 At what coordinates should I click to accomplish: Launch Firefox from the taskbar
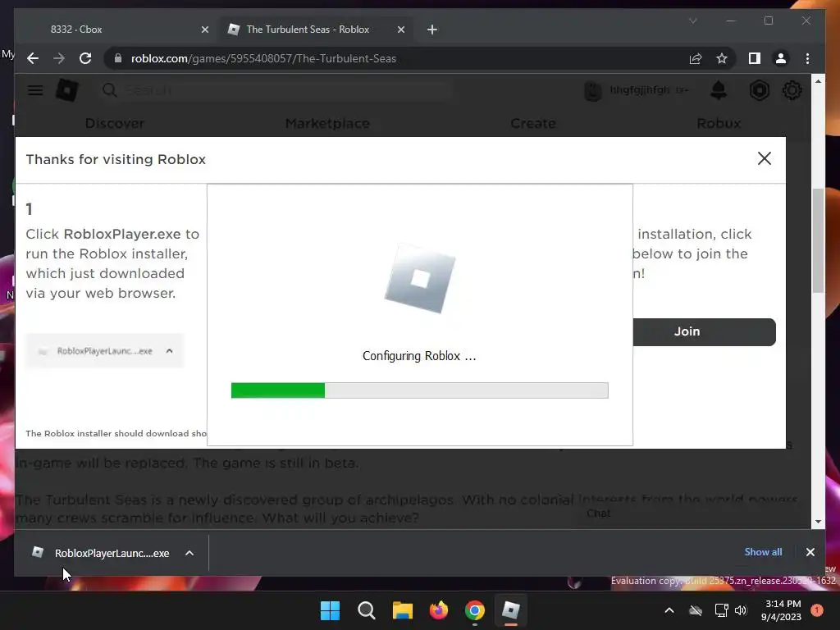pyautogui.click(x=439, y=610)
